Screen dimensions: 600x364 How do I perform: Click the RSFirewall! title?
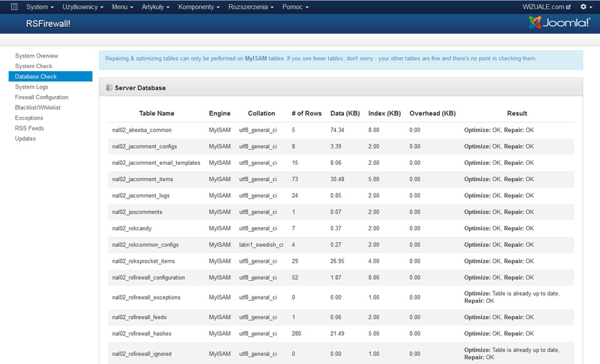(48, 24)
